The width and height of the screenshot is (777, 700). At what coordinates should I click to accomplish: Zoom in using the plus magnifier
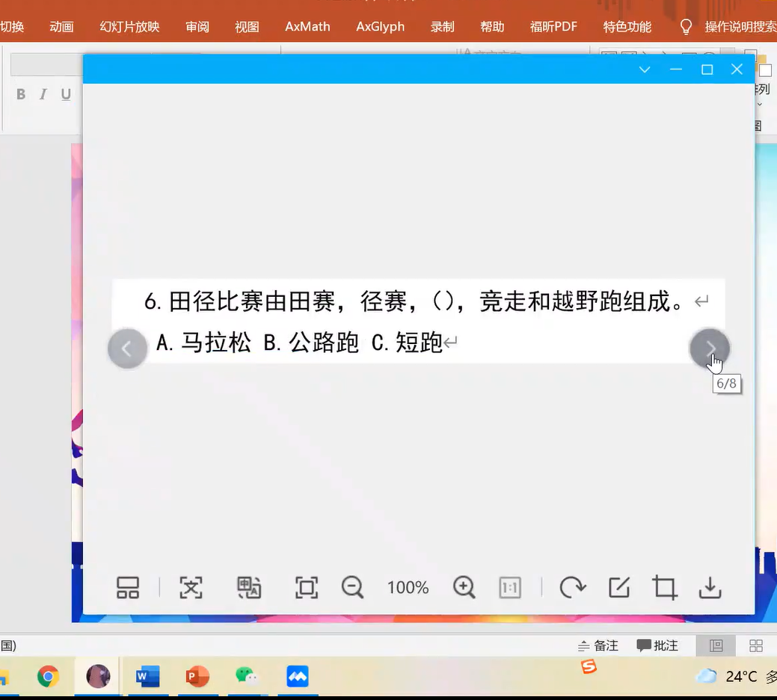464,587
